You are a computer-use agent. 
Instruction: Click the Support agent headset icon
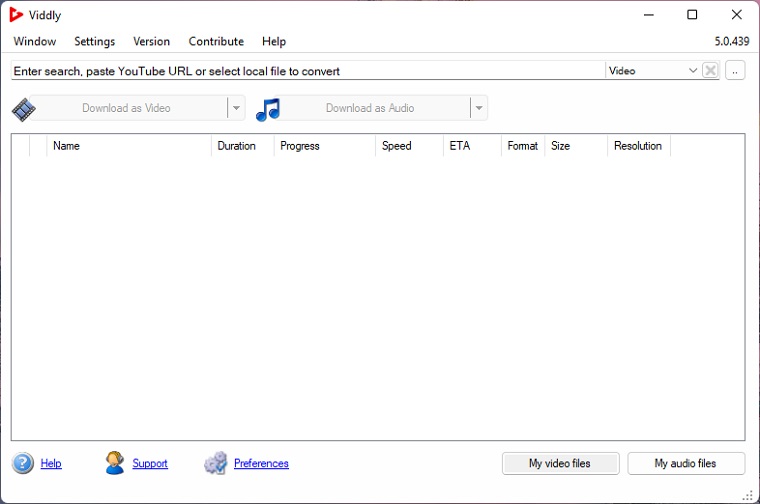[115, 463]
